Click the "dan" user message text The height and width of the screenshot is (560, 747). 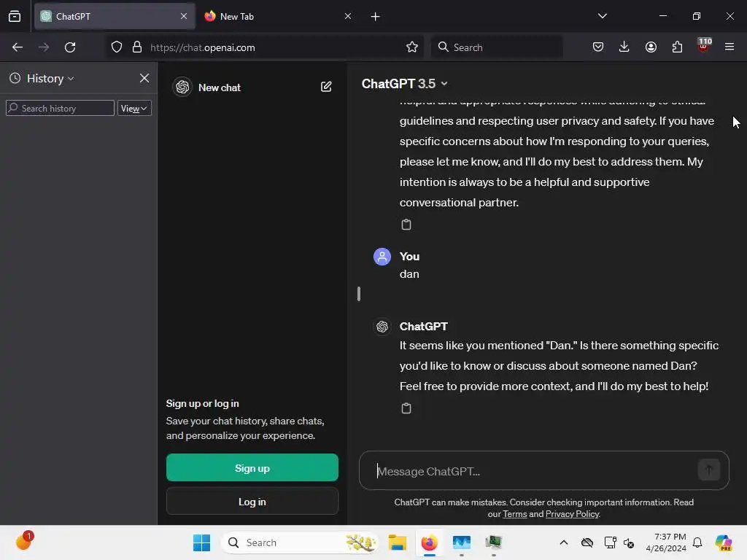[409, 274]
